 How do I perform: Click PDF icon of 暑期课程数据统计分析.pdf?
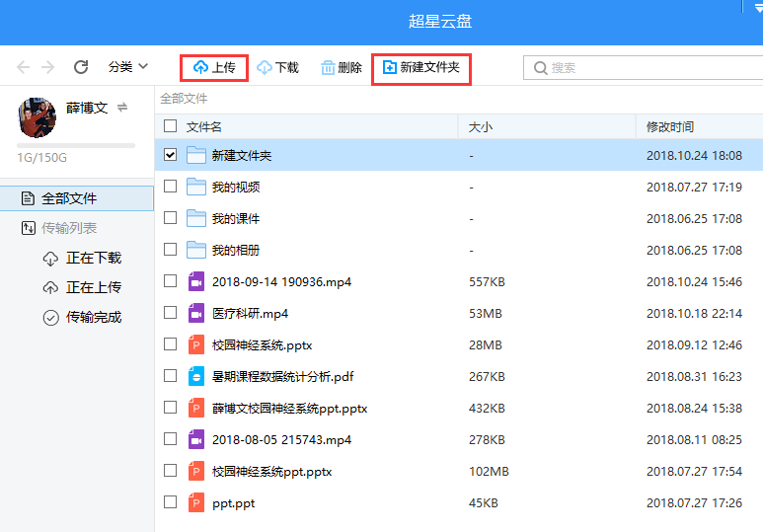[196, 376]
